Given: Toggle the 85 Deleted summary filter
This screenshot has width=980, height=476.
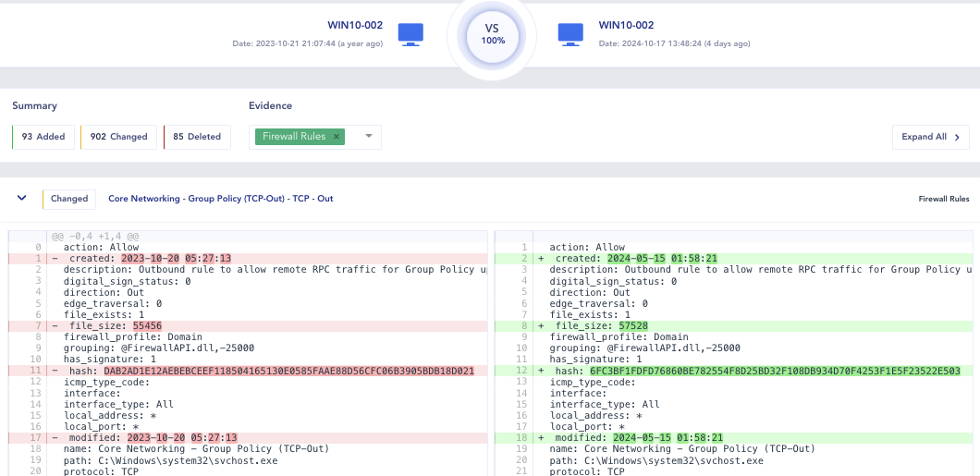Looking at the screenshot, I should pyautogui.click(x=197, y=137).
